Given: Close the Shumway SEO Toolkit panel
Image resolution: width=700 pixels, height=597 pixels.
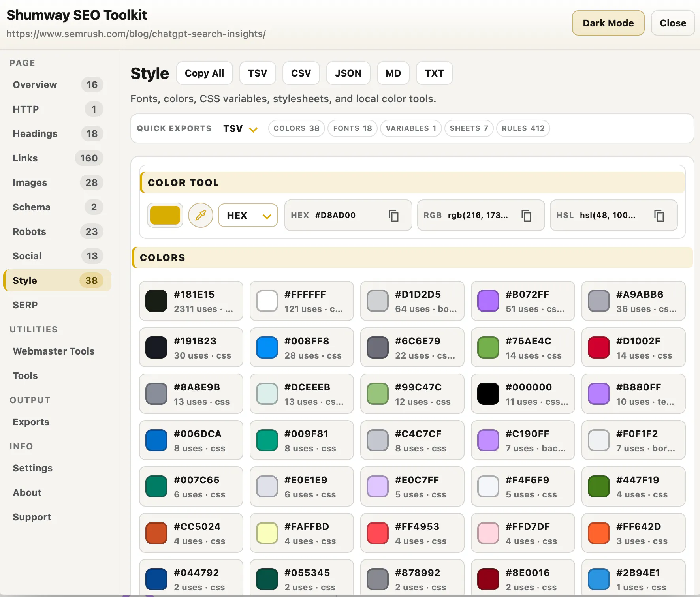Looking at the screenshot, I should pos(673,23).
